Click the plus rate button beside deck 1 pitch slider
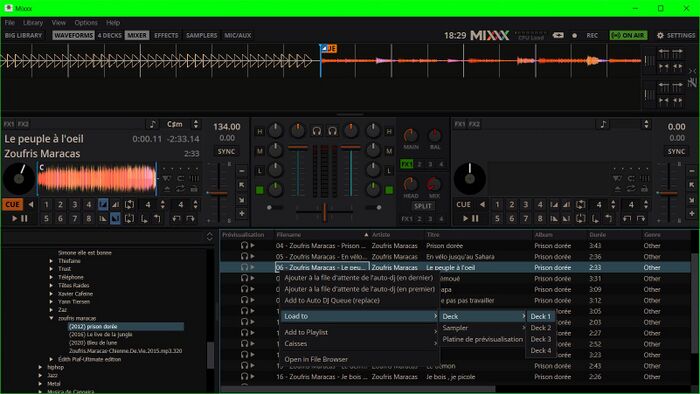The width and height of the screenshot is (700, 394). (x=242, y=214)
